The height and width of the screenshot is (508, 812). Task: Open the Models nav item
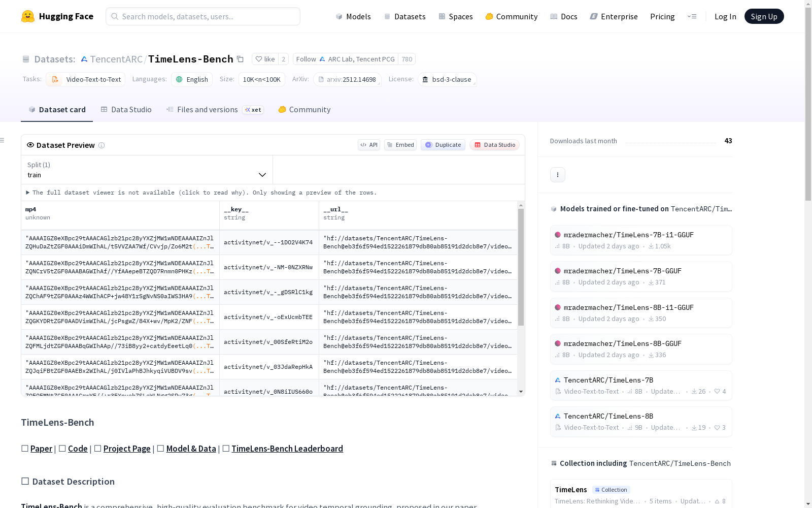[x=353, y=16]
